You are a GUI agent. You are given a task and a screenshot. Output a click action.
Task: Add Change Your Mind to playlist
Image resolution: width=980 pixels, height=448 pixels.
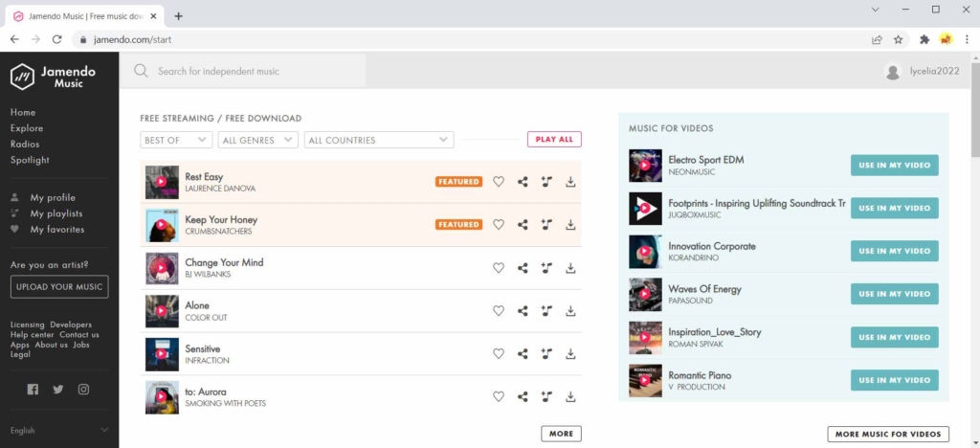click(x=546, y=268)
